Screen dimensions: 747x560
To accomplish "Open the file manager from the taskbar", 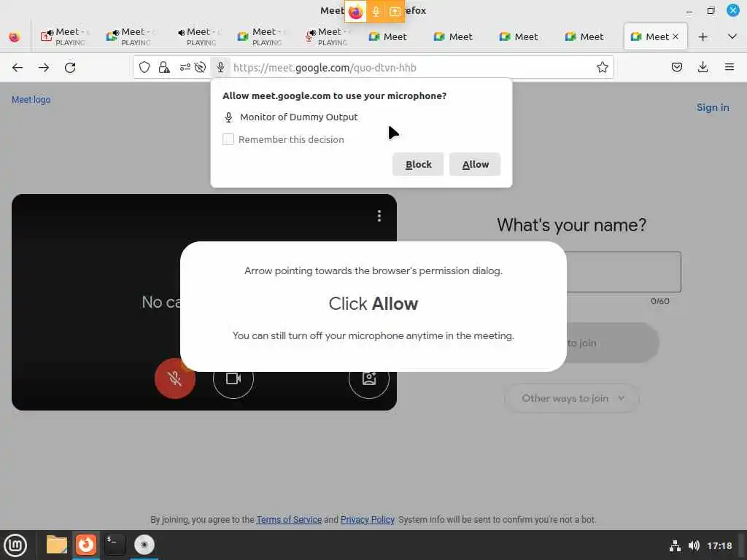I will point(57,545).
